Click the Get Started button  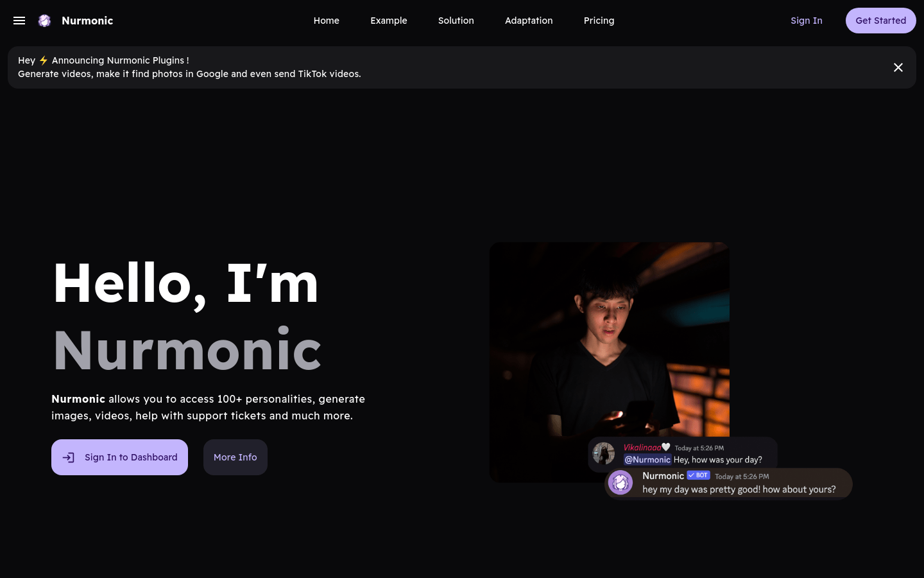click(880, 21)
